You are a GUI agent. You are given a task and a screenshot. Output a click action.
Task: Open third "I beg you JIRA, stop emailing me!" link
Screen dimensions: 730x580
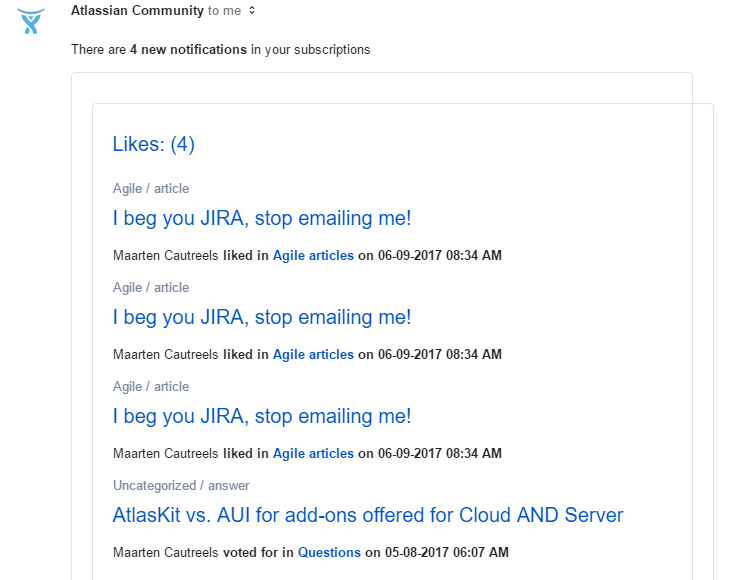click(262, 416)
